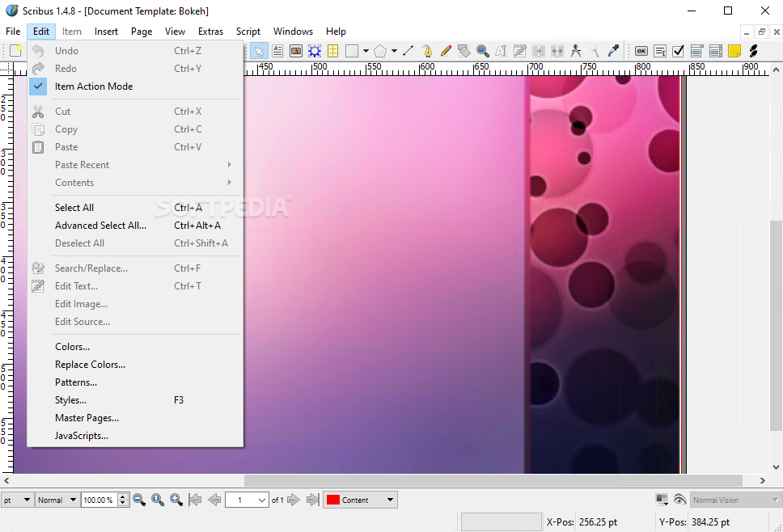Click the New document toolbar icon

(16, 51)
